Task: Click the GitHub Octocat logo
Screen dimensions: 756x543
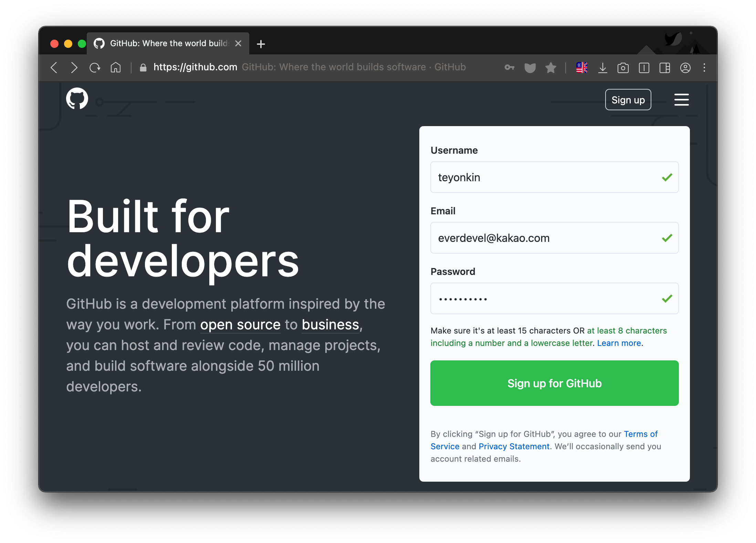Action: pyautogui.click(x=77, y=99)
